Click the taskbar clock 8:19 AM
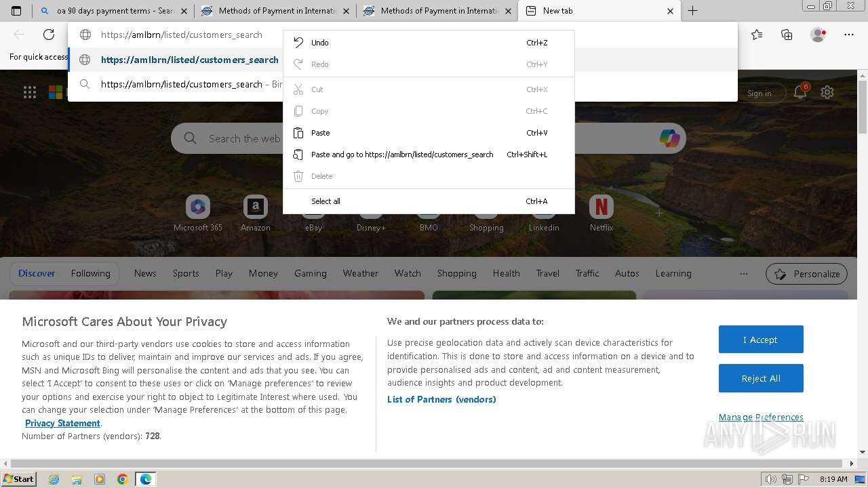 click(x=833, y=479)
